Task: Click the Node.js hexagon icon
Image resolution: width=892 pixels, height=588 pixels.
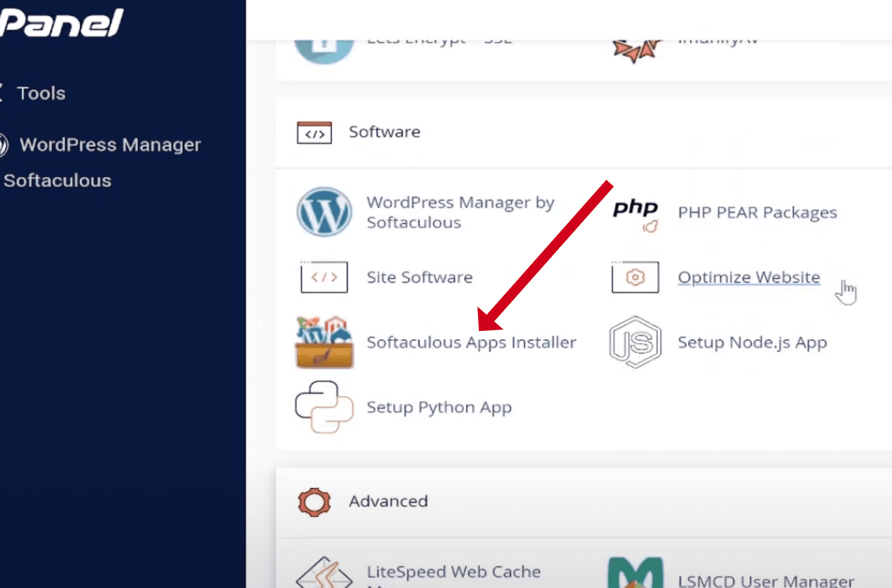Action: (x=635, y=342)
